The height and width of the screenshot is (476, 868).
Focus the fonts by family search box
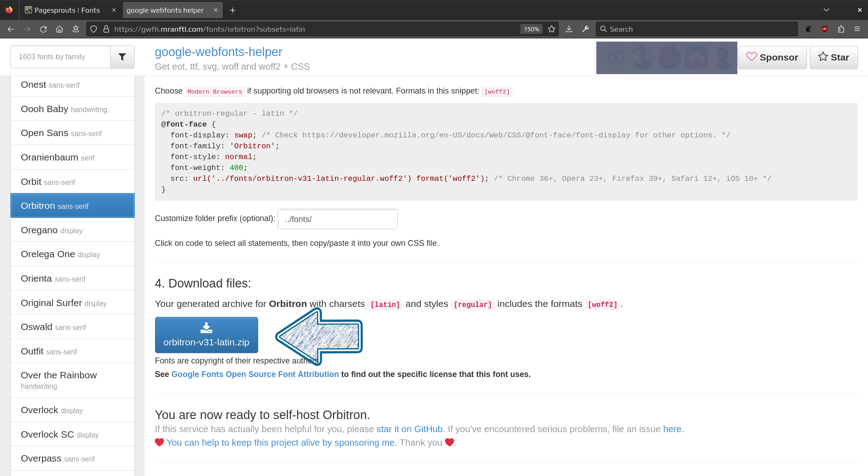click(61, 57)
